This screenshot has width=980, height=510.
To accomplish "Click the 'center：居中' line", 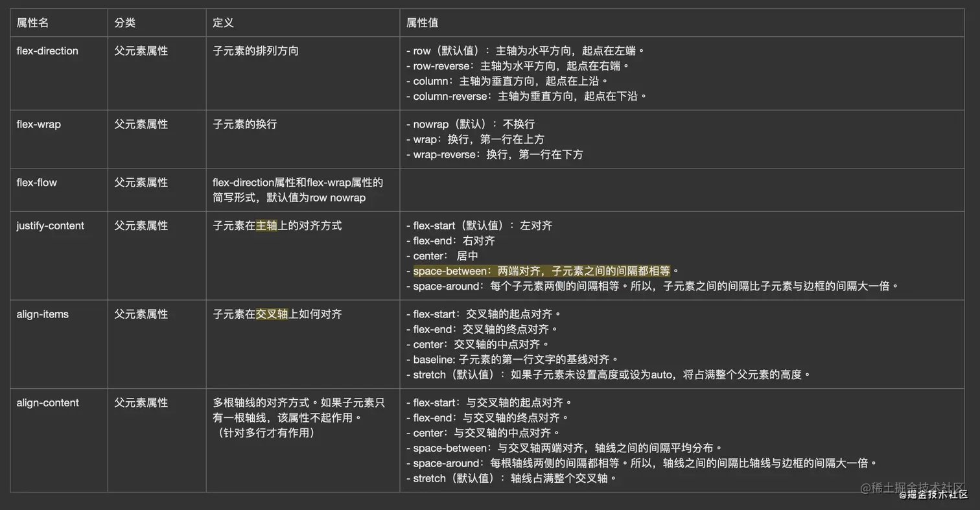I will 442,256.
